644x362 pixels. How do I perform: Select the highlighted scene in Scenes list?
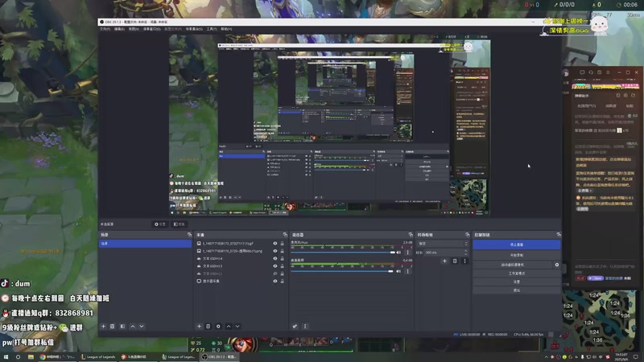coord(146,244)
